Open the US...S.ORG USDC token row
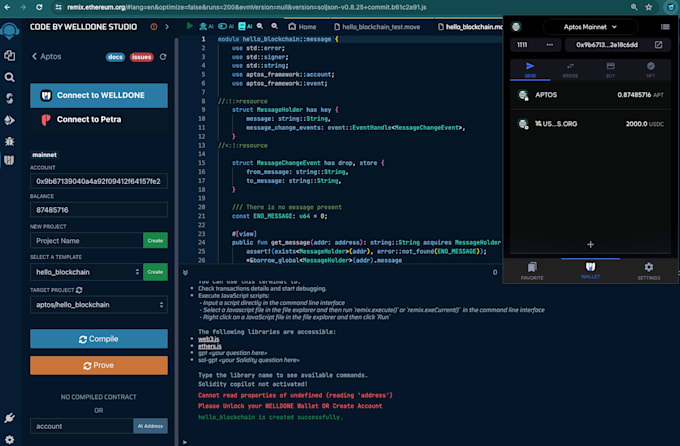Viewport: 680px width, 446px height. tap(590, 124)
